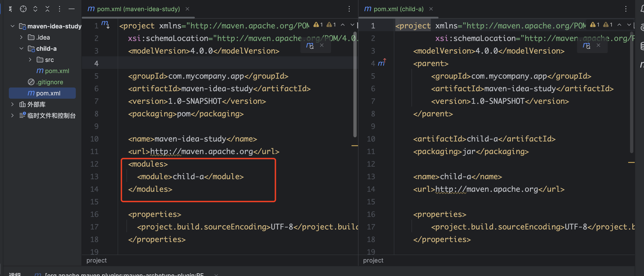Click the Expand All icon in project panel

(x=35, y=9)
